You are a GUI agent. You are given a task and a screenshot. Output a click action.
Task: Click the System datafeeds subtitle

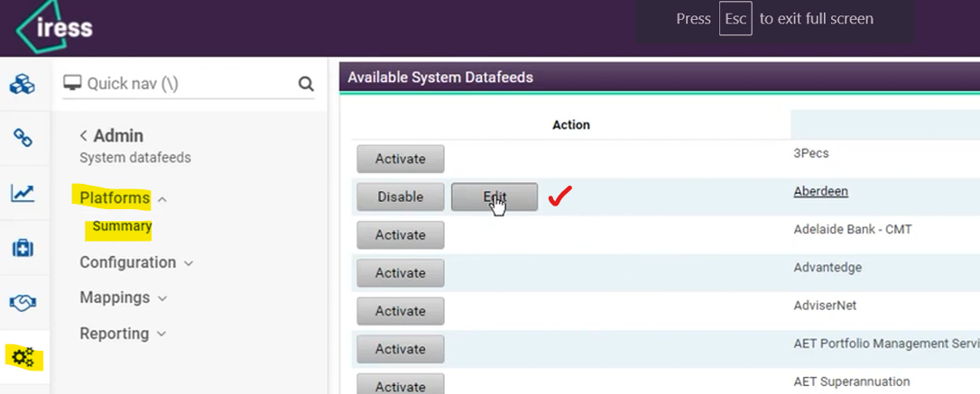pos(135,158)
